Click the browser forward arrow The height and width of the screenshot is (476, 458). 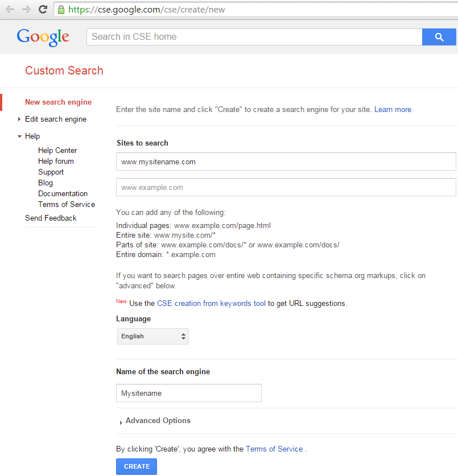click(26, 10)
